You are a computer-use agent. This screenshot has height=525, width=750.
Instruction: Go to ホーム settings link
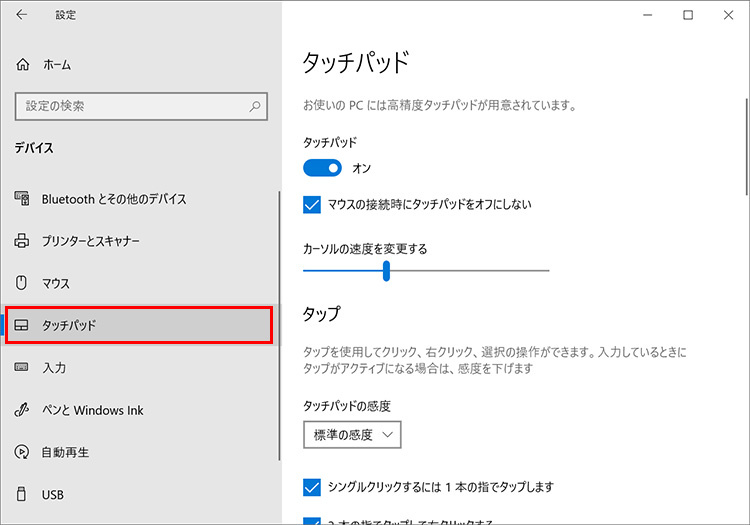point(56,64)
